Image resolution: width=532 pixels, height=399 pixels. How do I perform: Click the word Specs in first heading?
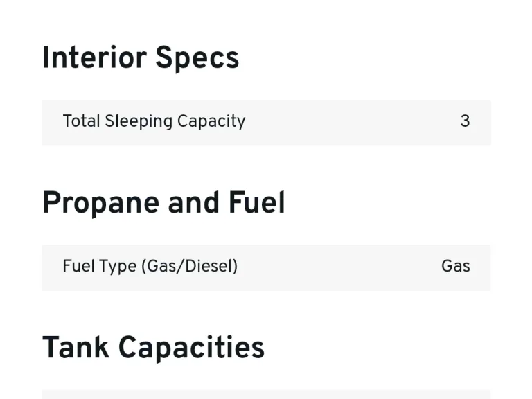pos(197,59)
